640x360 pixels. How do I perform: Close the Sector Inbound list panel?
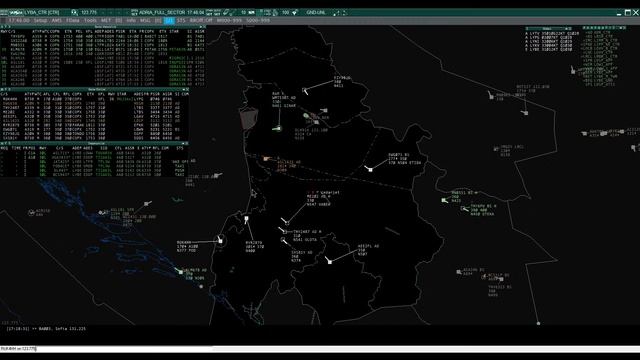204,27
